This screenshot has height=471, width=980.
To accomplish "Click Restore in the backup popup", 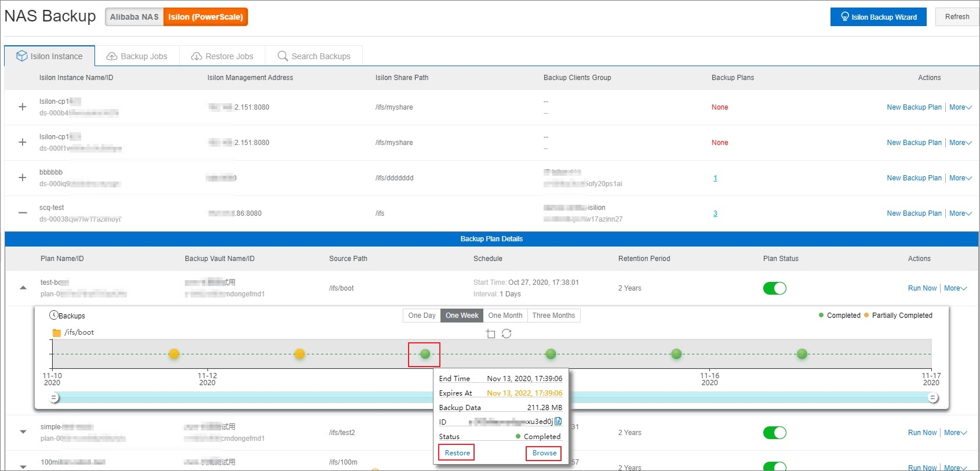I will pyautogui.click(x=457, y=453).
